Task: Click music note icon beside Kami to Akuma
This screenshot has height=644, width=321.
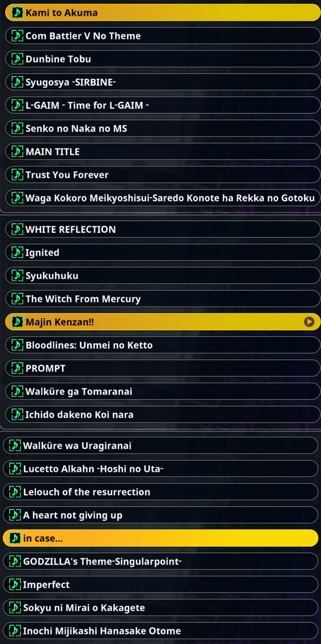Action: click(x=17, y=12)
